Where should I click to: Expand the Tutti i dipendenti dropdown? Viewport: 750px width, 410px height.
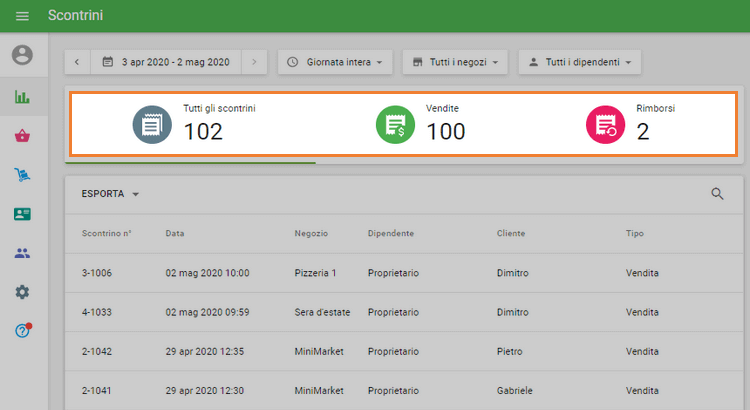coord(580,62)
